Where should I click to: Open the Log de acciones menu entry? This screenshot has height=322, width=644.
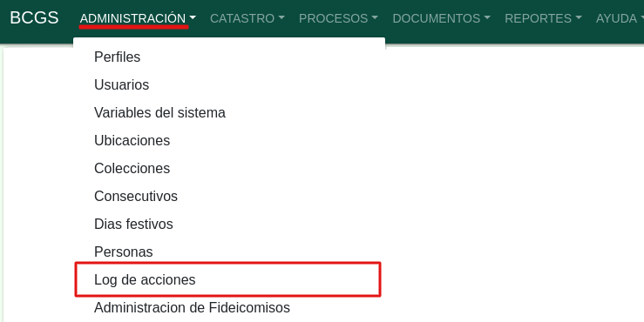coord(229,279)
